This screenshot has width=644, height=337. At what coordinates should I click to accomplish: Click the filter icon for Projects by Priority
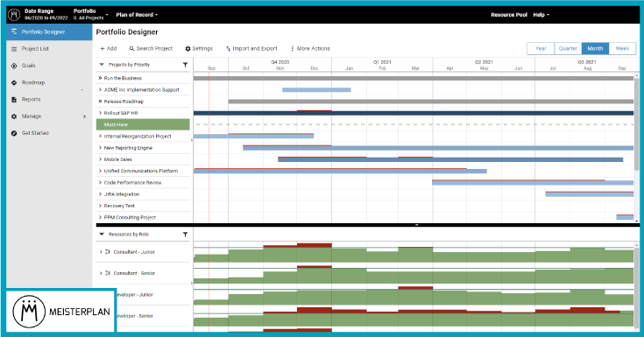(185, 65)
